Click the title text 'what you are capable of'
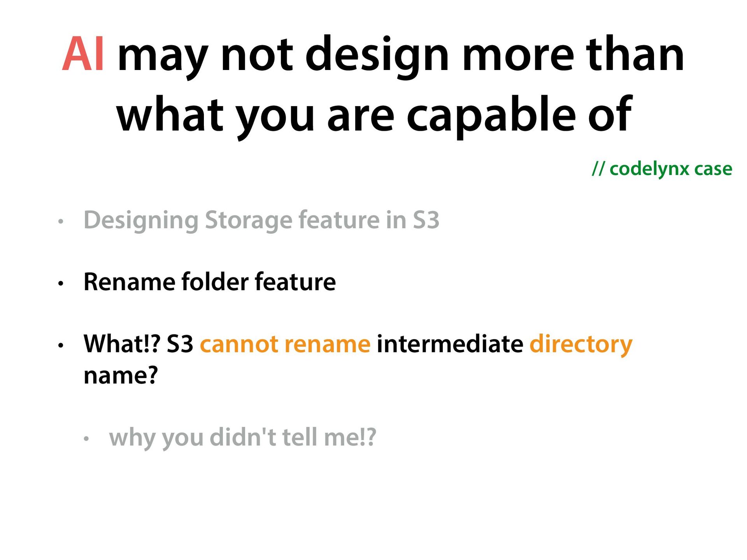This screenshot has width=747, height=560. click(x=374, y=115)
